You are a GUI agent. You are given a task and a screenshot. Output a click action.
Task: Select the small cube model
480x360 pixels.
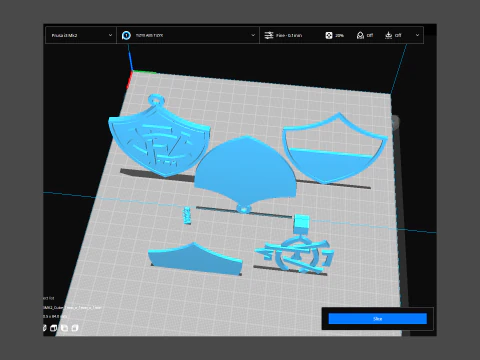pos(302,223)
